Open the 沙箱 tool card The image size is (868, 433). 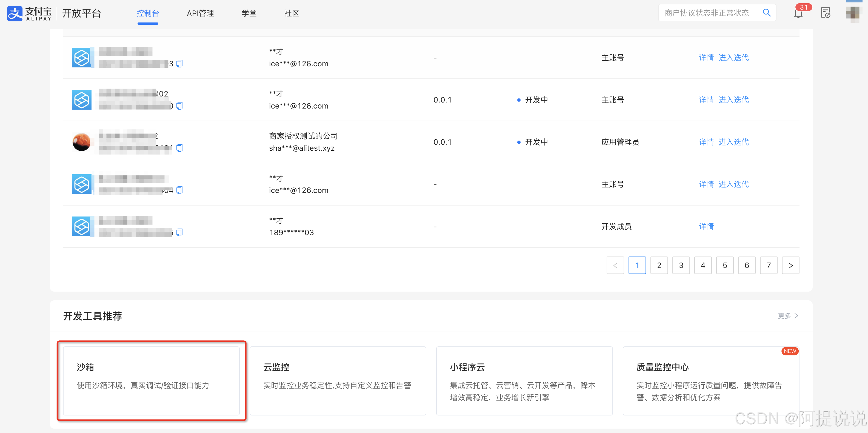(151, 381)
